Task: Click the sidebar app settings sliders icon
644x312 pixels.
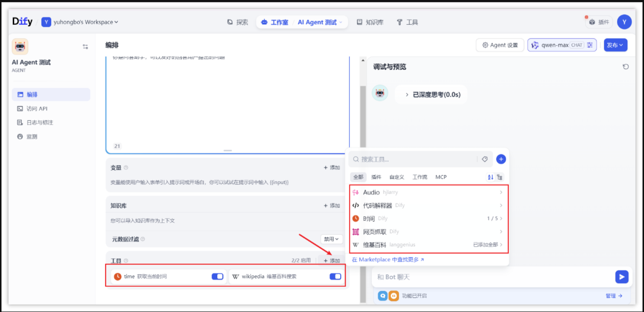Action: (85, 47)
